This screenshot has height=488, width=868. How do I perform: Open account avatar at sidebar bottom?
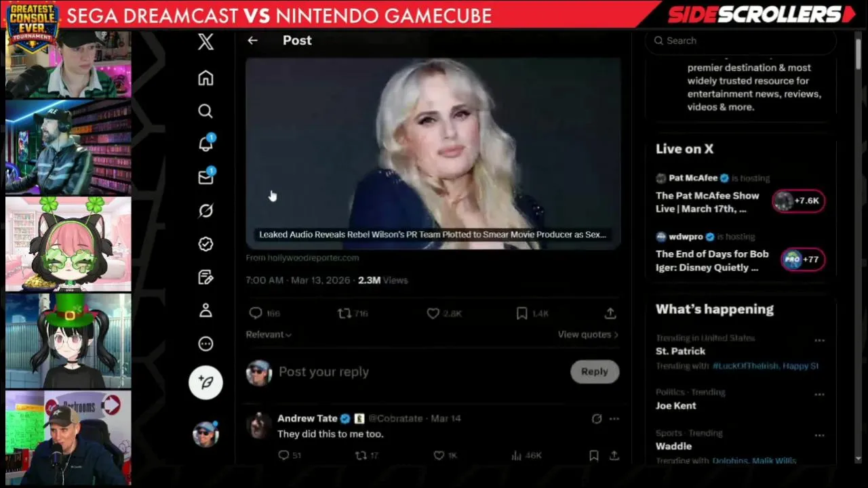tap(205, 434)
